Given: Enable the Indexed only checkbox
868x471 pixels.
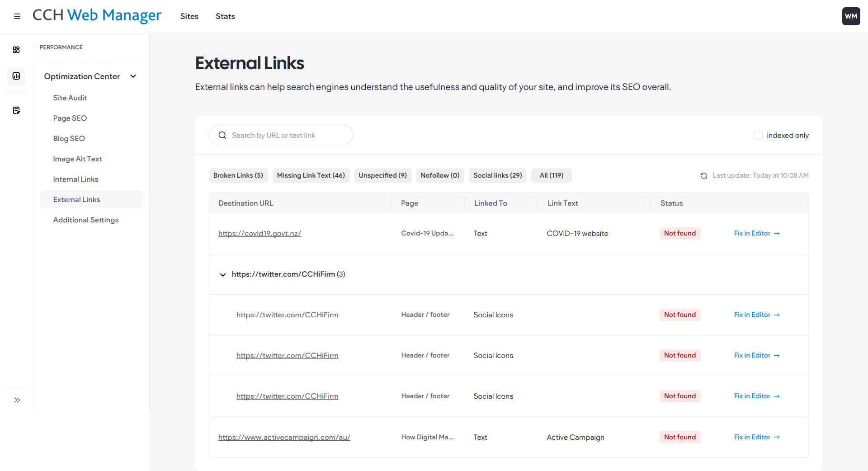Looking at the screenshot, I should pyautogui.click(x=758, y=135).
